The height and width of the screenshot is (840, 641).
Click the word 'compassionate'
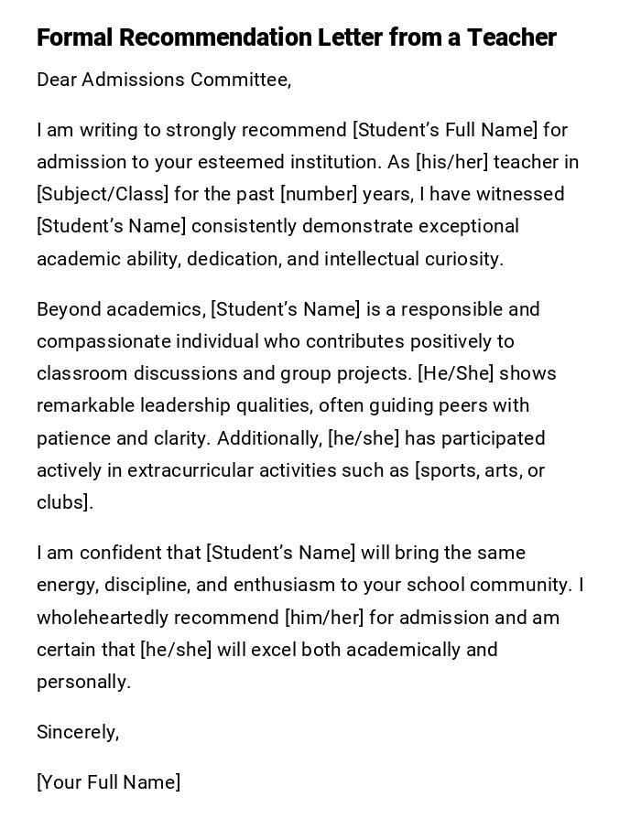(x=103, y=341)
